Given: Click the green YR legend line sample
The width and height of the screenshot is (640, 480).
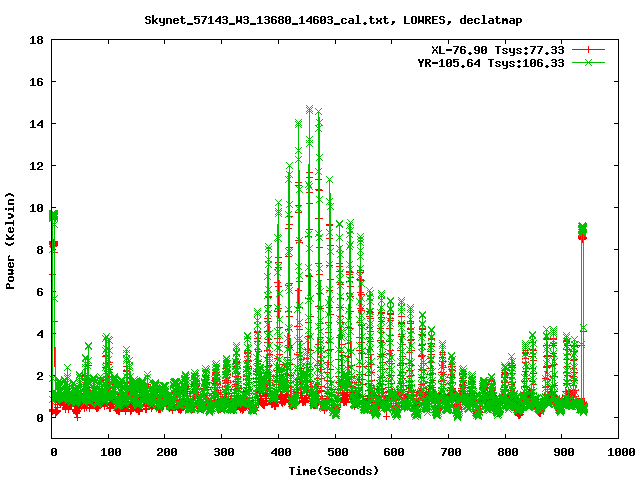Looking at the screenshot, I should 588,62.
